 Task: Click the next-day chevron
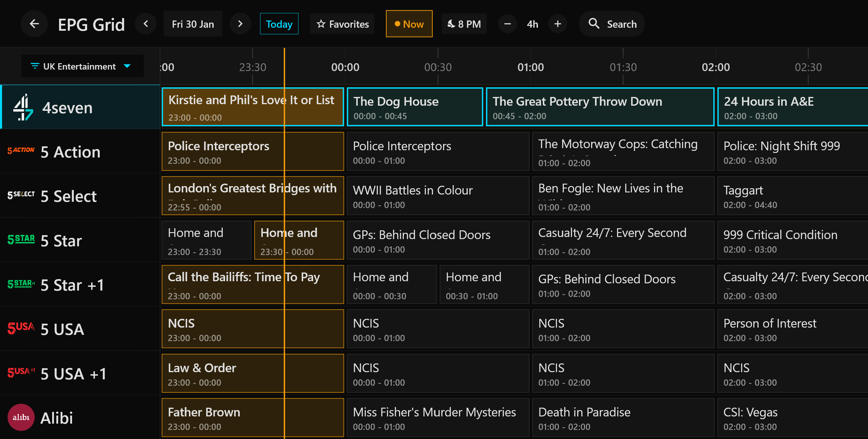pos(240,23)
